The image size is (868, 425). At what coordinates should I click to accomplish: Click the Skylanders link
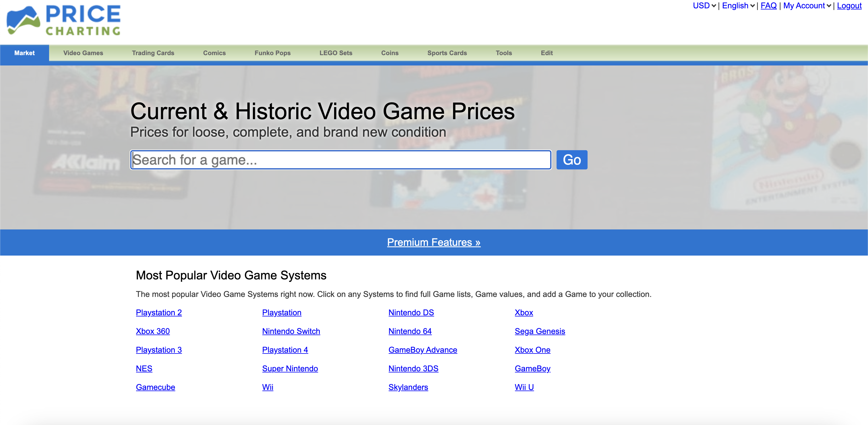408,387
